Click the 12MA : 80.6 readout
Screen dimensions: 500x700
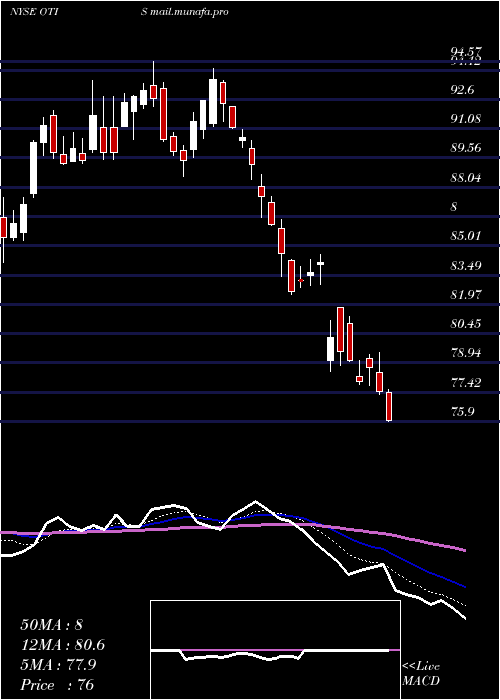63,646
